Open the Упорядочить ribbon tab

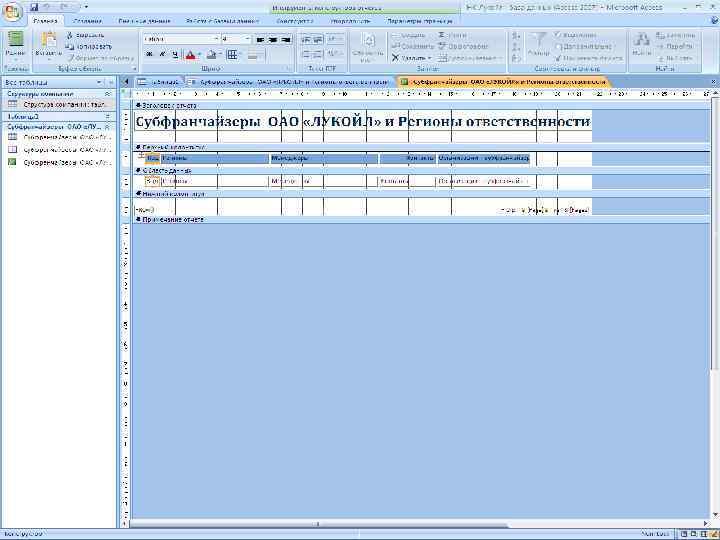tap(350, 21)
